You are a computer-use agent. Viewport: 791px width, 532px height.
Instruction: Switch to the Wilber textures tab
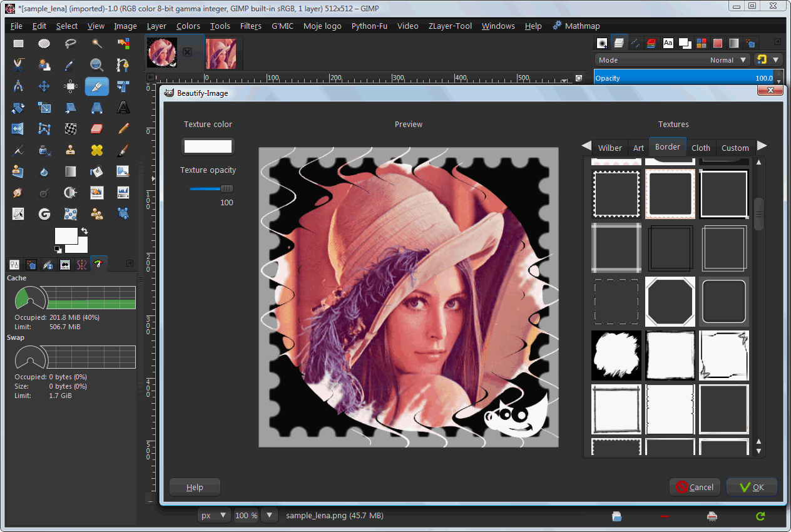point(610,148)
